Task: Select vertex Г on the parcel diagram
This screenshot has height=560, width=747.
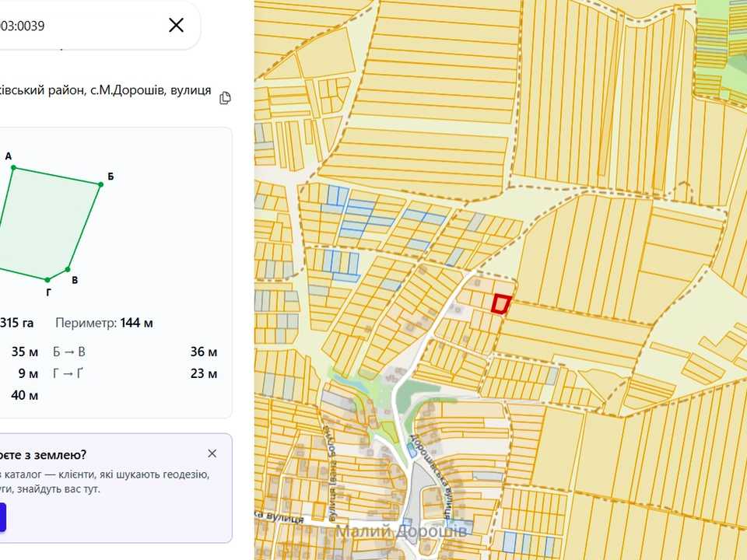Action: [x=47, y=280]
